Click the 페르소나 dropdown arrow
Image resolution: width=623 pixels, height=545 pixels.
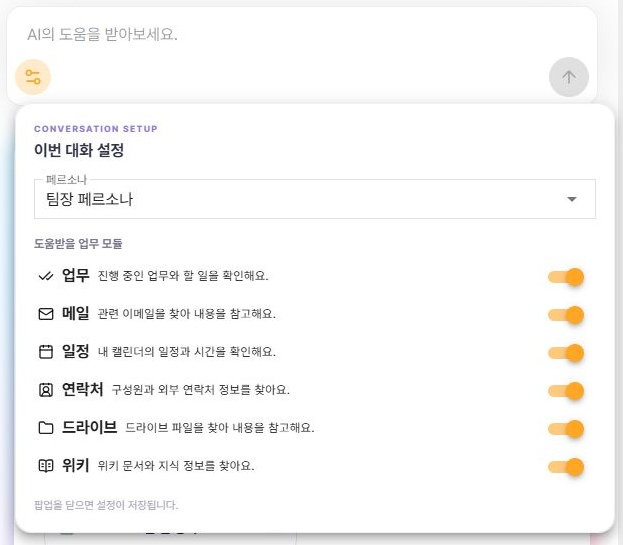571,199
